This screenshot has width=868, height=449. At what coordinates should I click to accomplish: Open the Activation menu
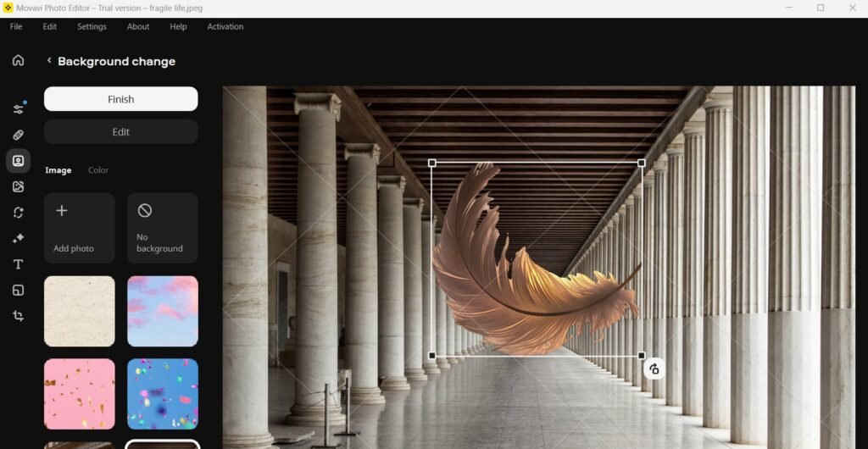click(x=225, y=26)
